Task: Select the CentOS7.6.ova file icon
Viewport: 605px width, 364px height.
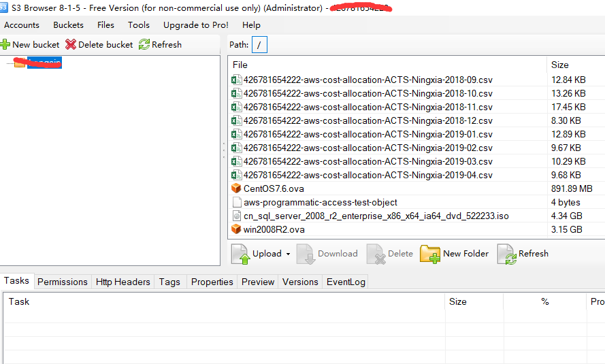Action: coord(236,188)
